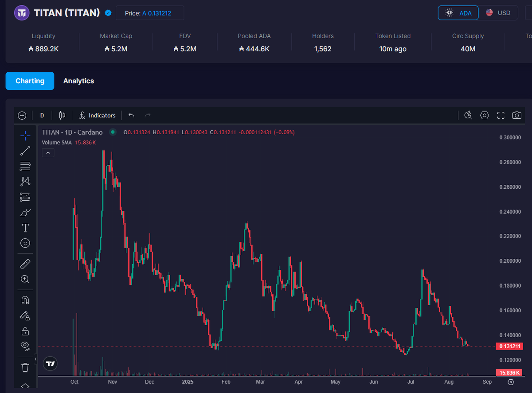Select USD as display currency
Viewport: 532px width, 393px height.
tap(498, 13)
